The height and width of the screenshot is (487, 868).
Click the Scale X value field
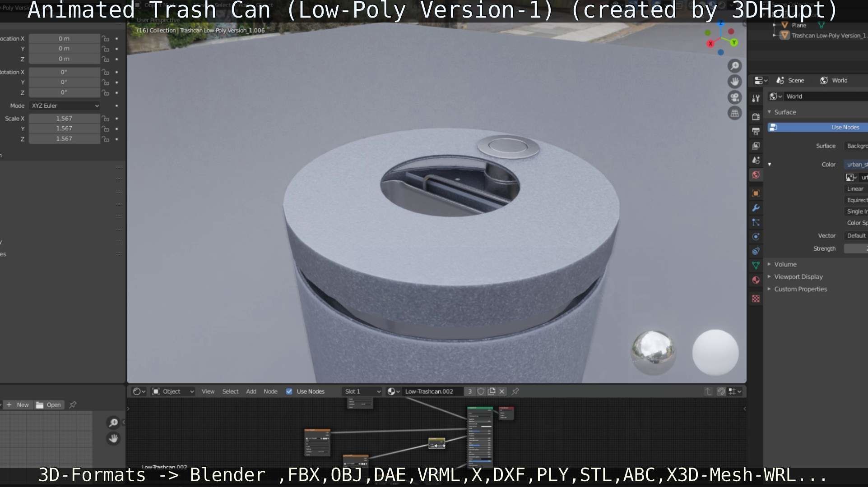pos(65,119)
